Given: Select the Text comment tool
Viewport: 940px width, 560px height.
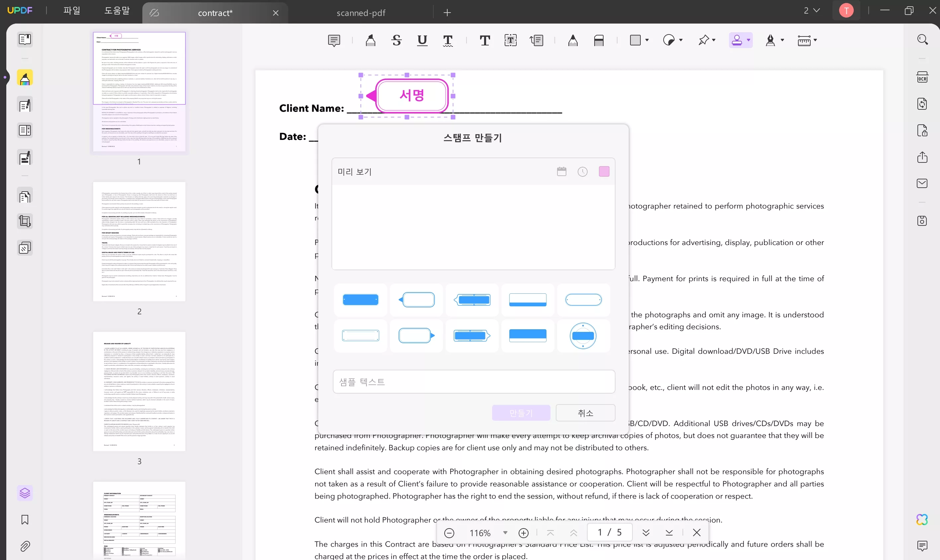Looking at the screenshot, I should tap(485, 40).
